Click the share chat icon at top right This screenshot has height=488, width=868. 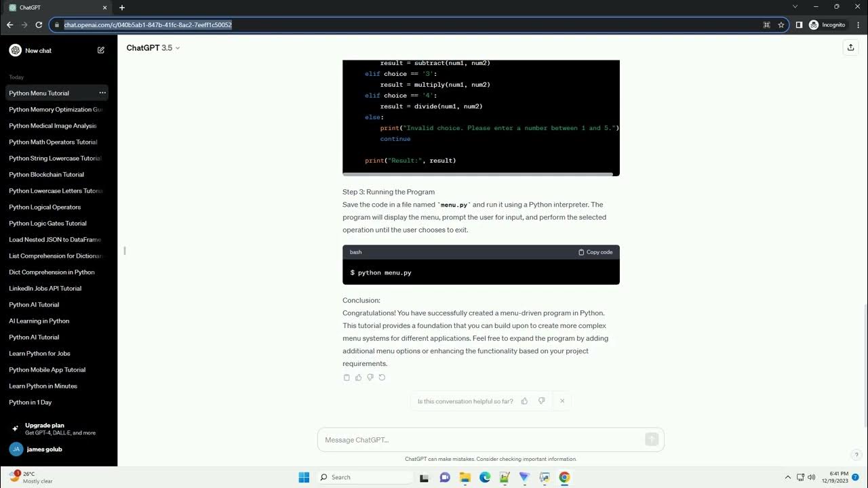tap(850, 47)
